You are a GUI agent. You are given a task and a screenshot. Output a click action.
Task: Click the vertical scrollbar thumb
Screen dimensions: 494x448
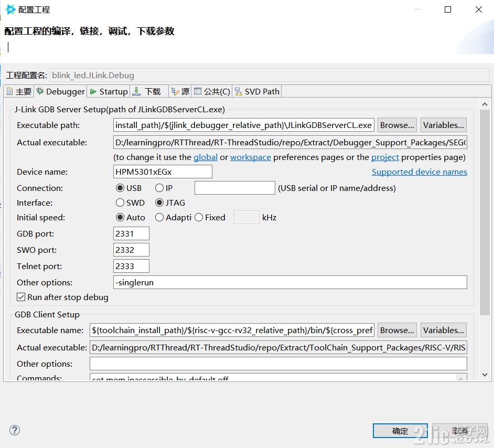(x=485, y=212)
